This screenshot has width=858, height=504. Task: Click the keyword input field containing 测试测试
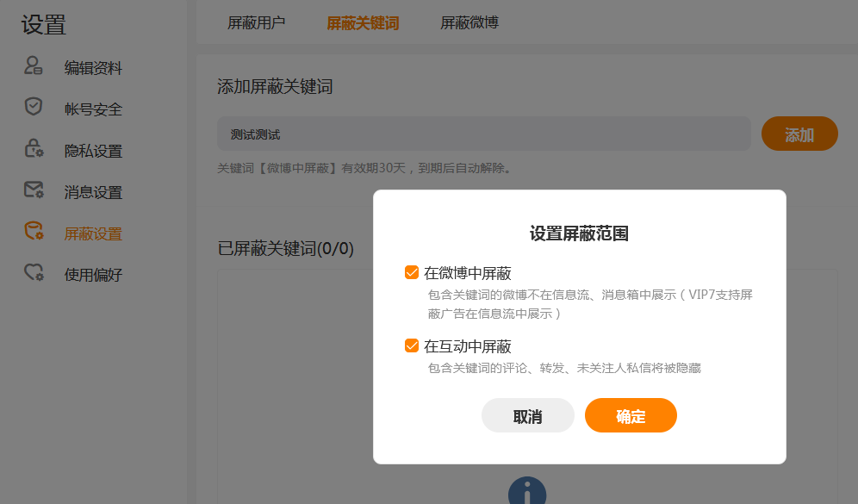click(484, 134)
